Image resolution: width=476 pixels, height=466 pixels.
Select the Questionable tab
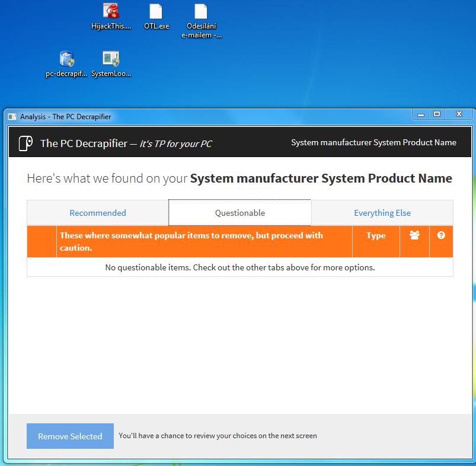click(x=240, y=213)
